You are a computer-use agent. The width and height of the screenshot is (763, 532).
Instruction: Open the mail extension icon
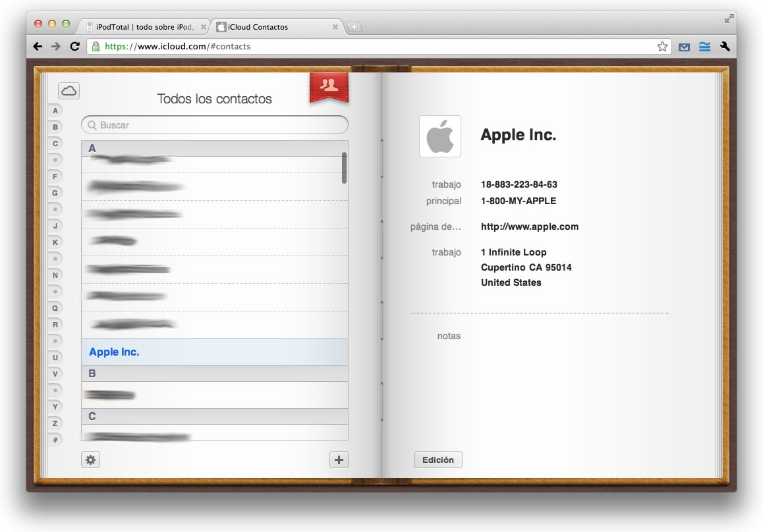click(x=684, y=47)
